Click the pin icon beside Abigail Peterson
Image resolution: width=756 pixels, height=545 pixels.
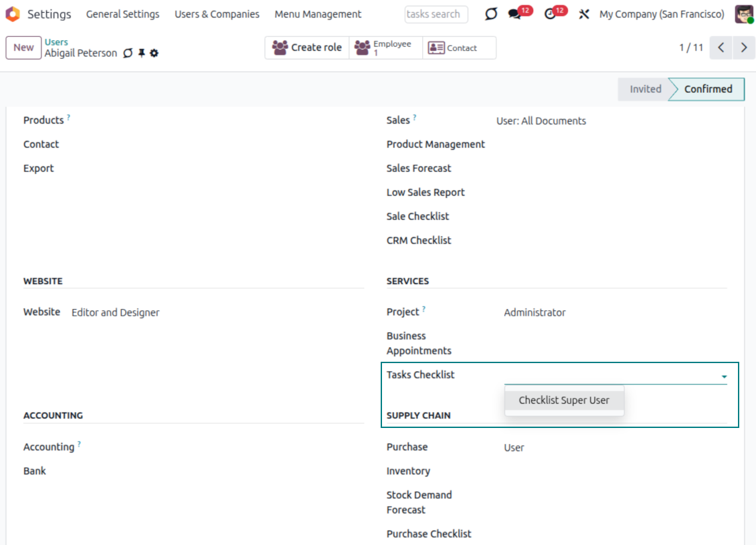(141, 53)
